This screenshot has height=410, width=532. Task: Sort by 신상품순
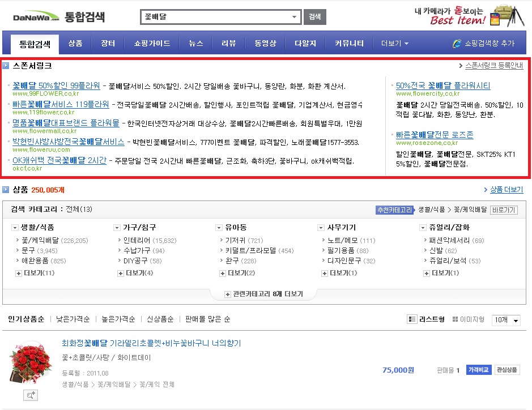(x=160, y=319)
